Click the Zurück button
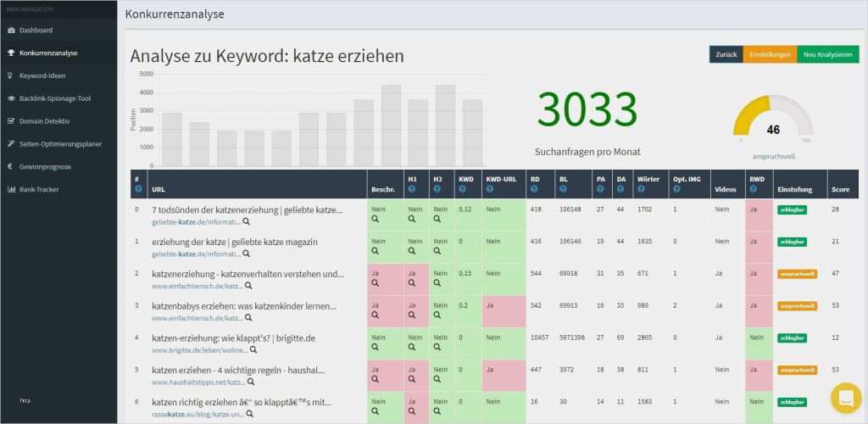 (726, 55)
